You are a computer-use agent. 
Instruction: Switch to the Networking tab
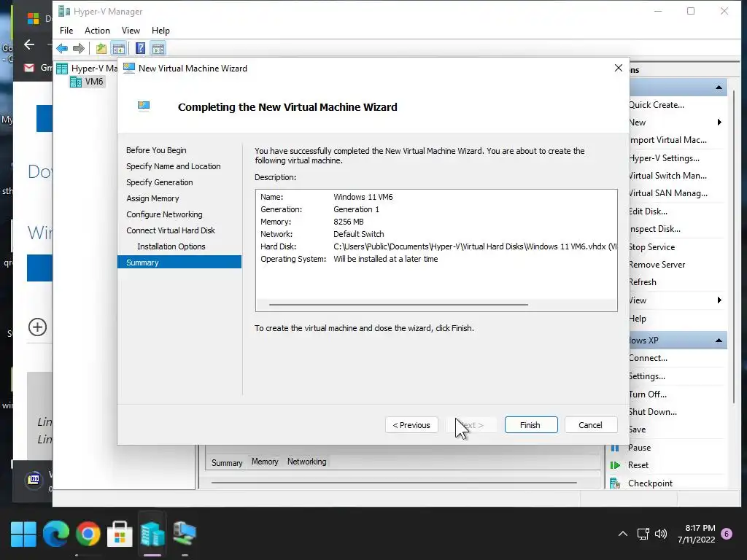click(x=307, y=462)
